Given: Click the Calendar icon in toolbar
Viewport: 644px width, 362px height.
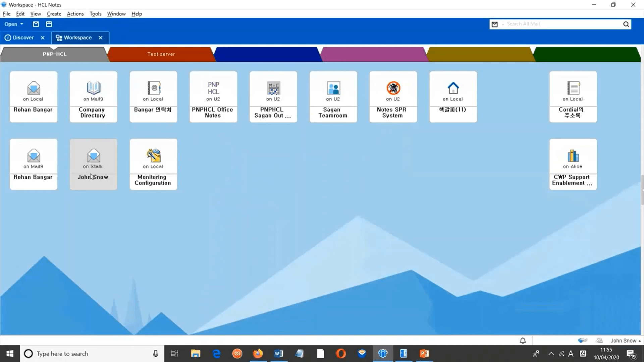Looking at the screenshot, I should (49, 24).
